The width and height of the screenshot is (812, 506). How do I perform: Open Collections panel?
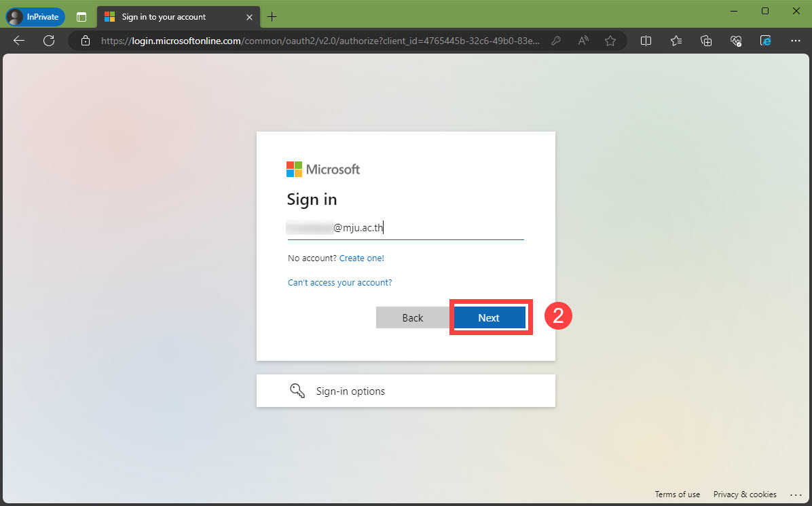[x=706, y=41]
